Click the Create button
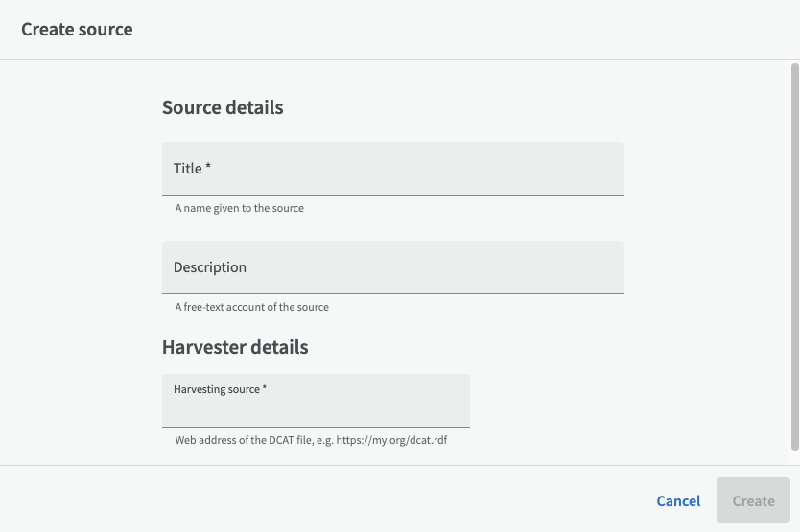The width and height of the screenshot is (800, 532). [753, 500]
